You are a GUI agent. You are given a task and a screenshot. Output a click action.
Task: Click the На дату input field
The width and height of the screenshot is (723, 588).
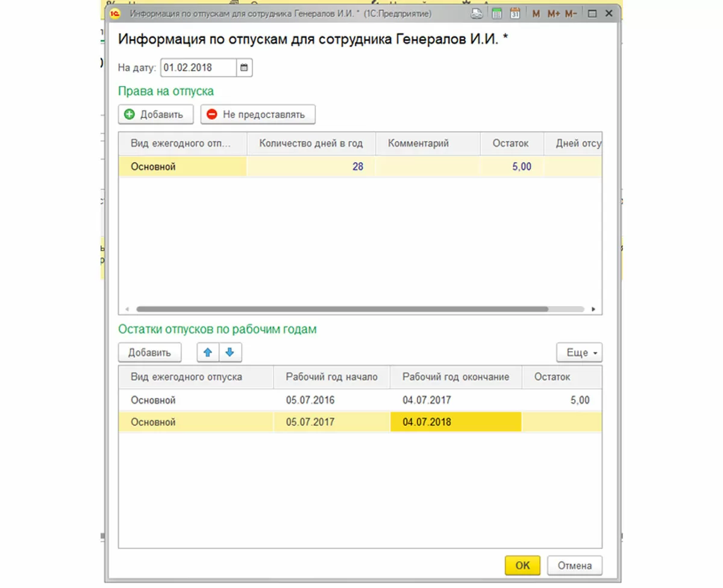pos(198,67)
